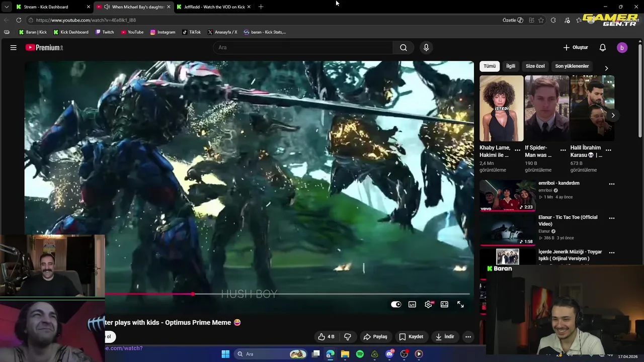Open emriboi - kandırdım video thumbnail

click(x=507, y=196)
